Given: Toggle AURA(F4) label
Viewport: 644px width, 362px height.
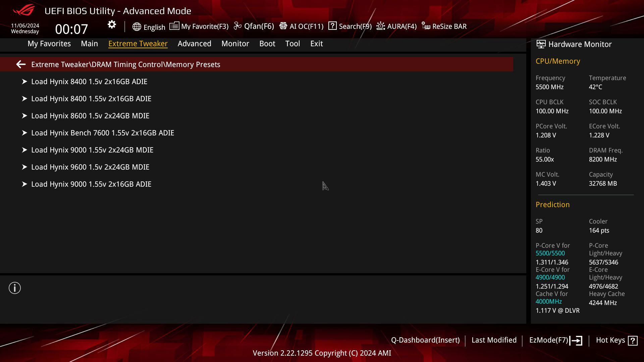Looking at the screenshot, I should click(x=402, y=26).
